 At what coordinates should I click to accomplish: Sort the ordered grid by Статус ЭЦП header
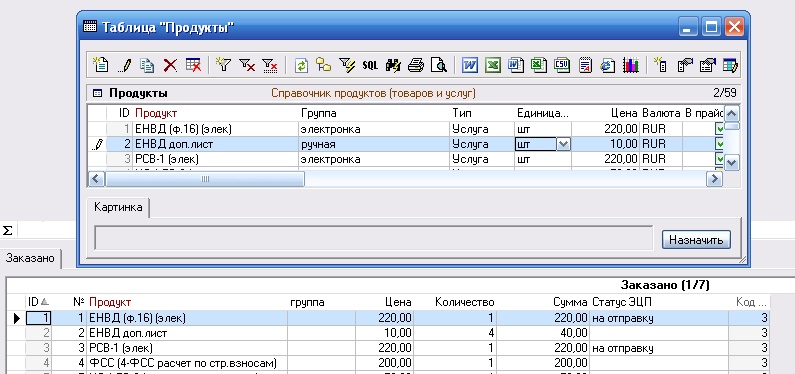coord(622,303)
